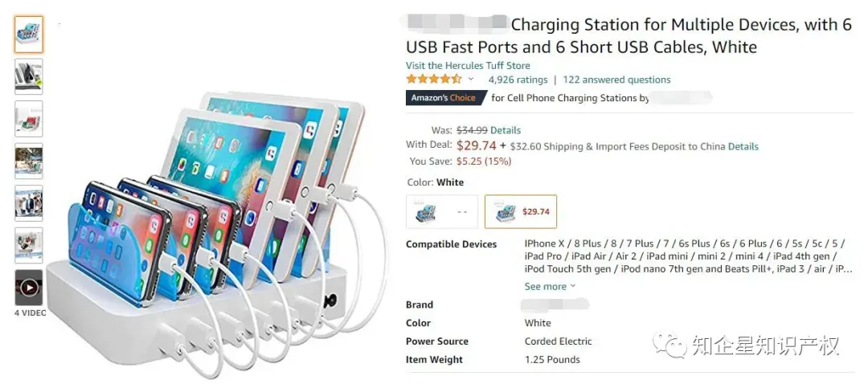Select the fifth product thumbnail image

click(x=29, y=203)
